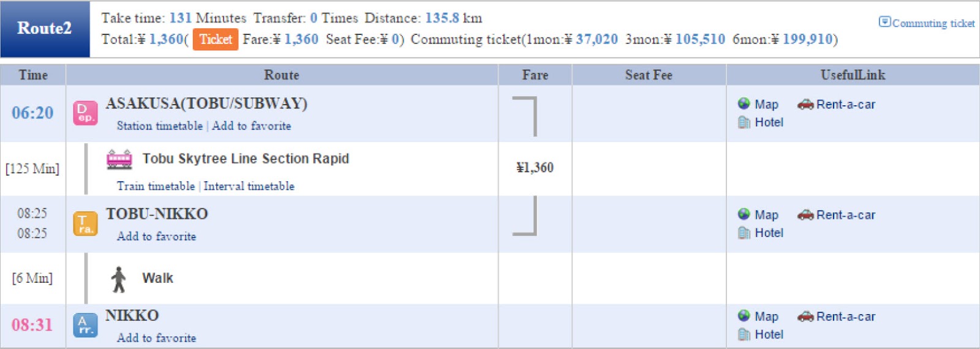Expand the Commuting ticket option
The image size is (980, 349).
click(x=927, y=23)
